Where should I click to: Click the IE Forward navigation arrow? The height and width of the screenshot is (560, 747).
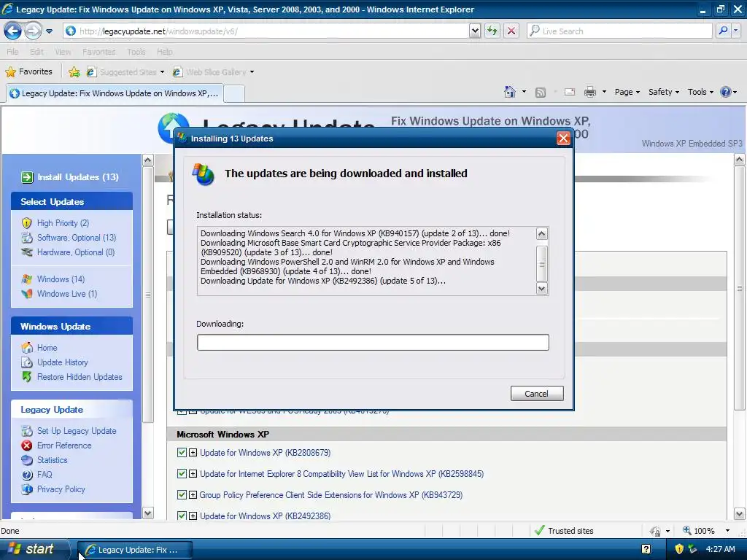coord(33,31)
